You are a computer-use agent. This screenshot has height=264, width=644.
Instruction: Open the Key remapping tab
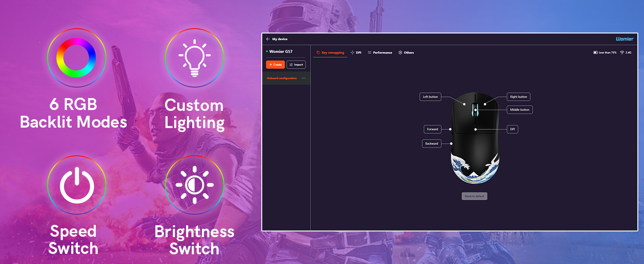[330, 53]
